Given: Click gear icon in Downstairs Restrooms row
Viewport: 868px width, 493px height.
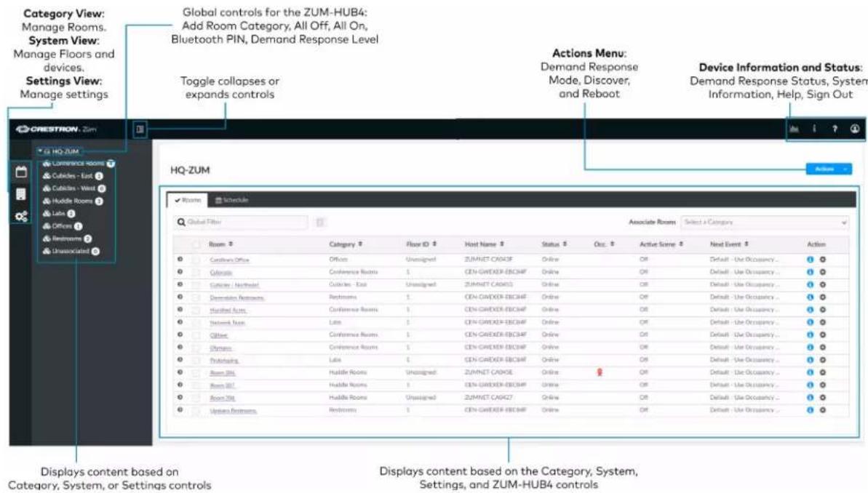Looking at the screenshot, I should (823, 297).
